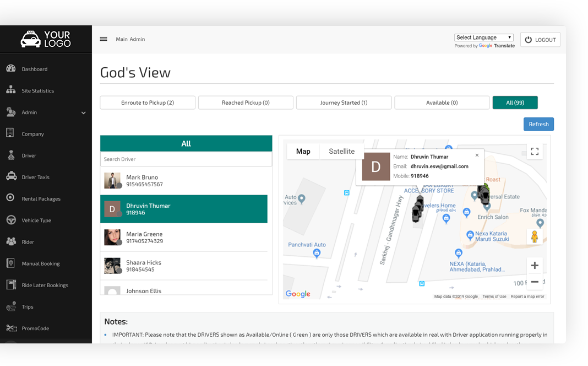Viewport: 588px width, 366px height.
Task: Open the Select Language dropdown
Action: tap(483, 37)
